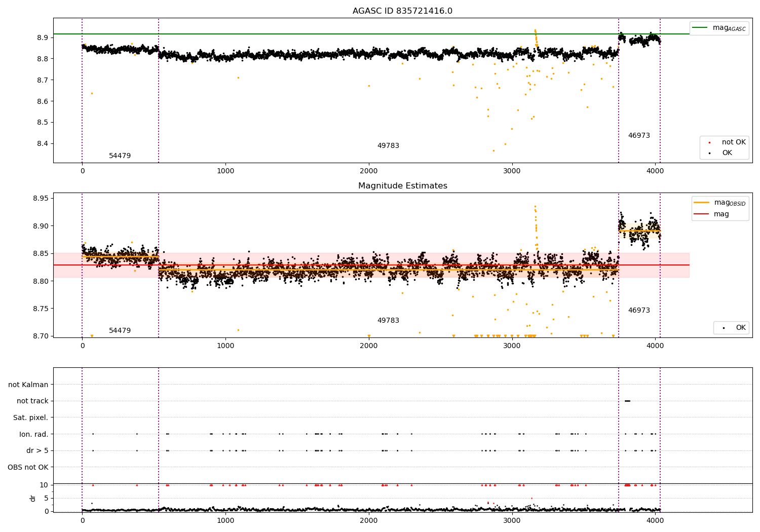Viewport: 760px width, 532px height.
Task: Select the mag AGASC legend entry
Action: (719, 28)
